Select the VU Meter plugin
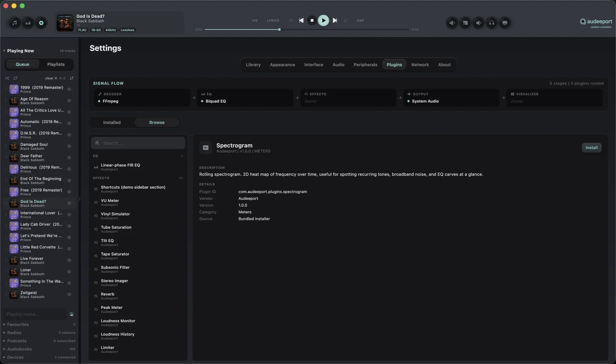 [x=138, y=202]
